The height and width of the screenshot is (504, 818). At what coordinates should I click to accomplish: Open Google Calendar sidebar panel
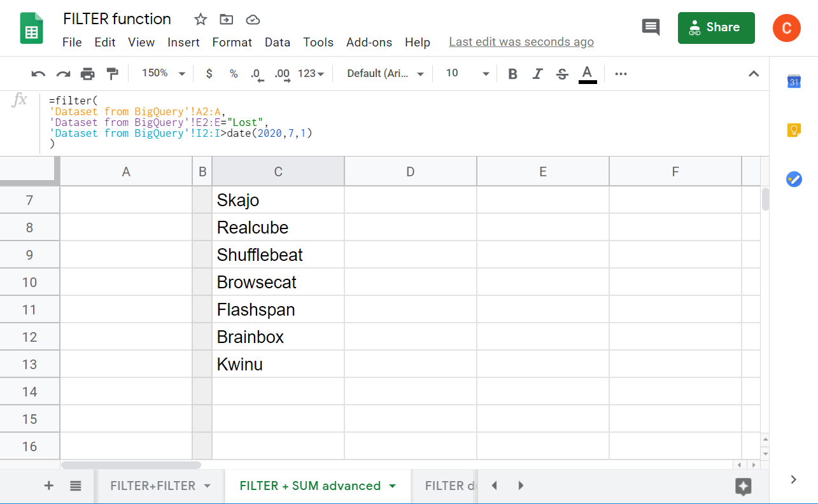coord(793,81)
